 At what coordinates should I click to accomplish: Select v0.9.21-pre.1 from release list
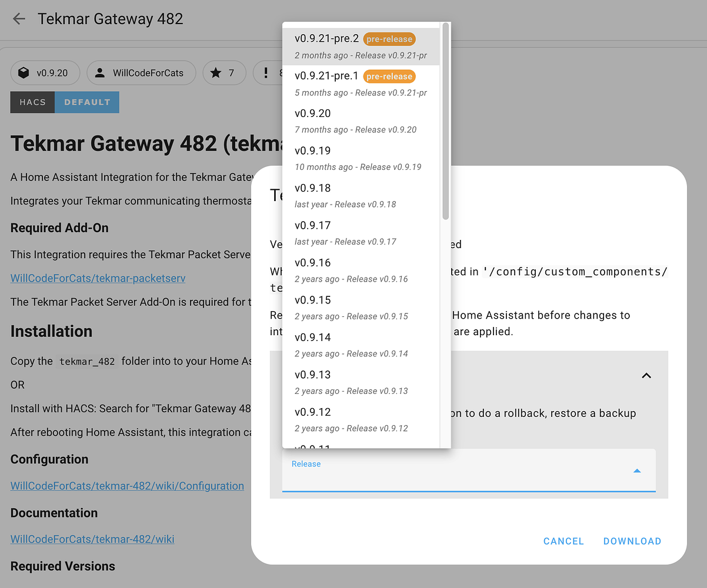(x=361, y=84)
